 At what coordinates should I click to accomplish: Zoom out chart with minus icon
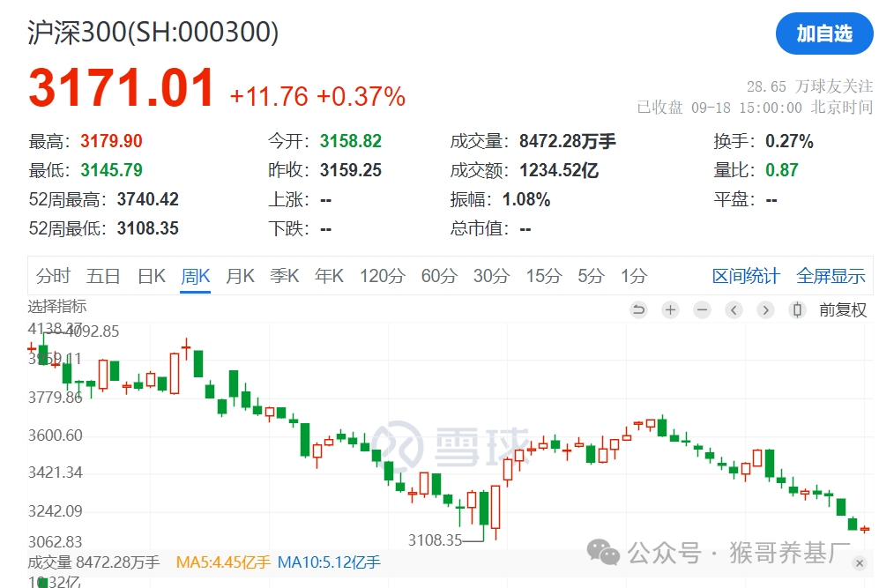702,309
